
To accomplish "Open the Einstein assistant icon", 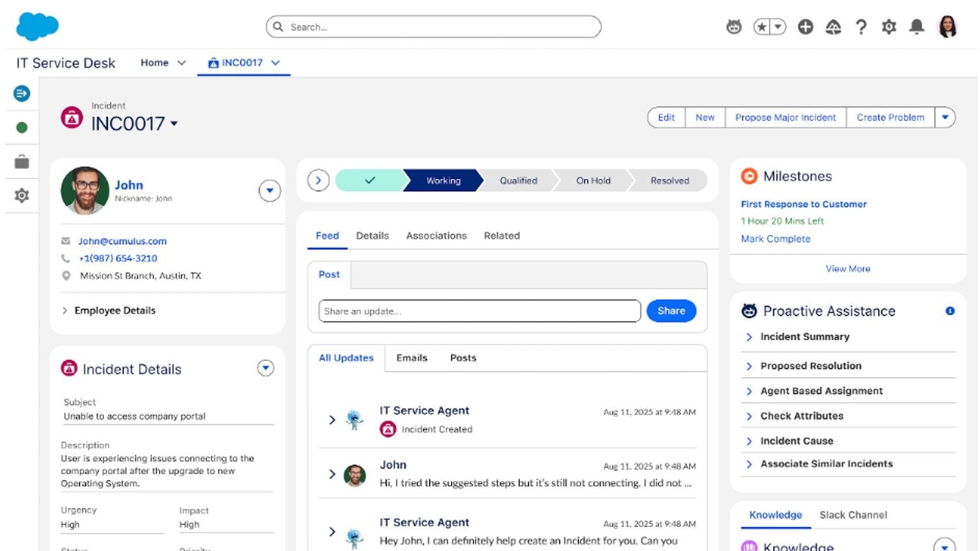I will (734, 27).
